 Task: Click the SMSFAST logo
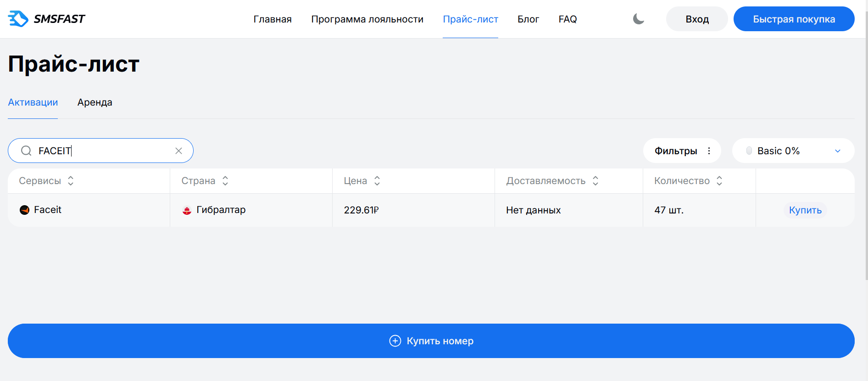point(46,19)
